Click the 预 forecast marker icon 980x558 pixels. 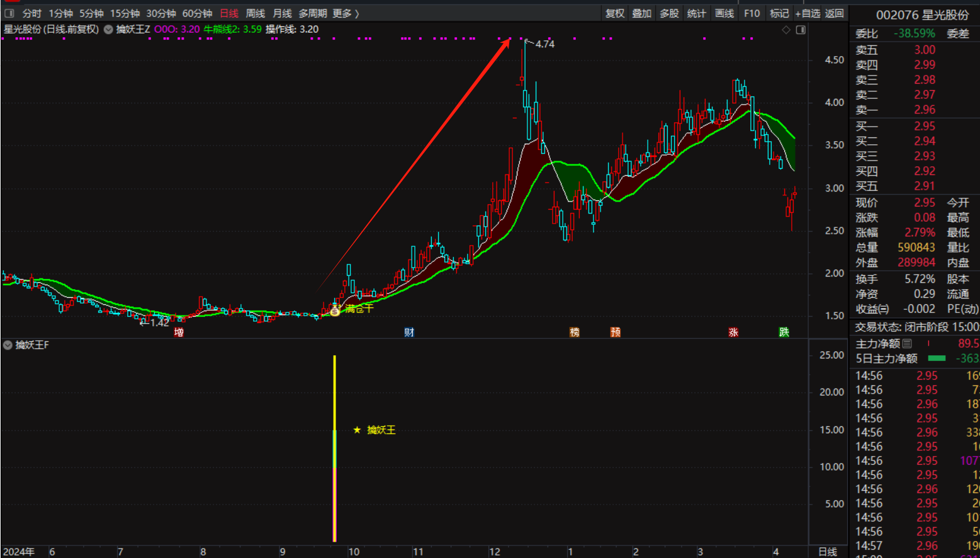[x=616, y=332]
